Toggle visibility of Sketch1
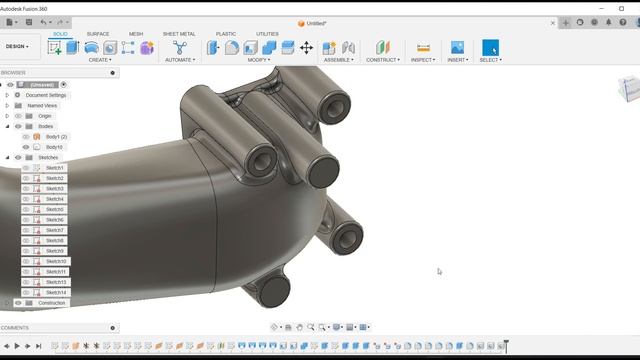This screenshot has height=360, width=640. tap(26, 168)
